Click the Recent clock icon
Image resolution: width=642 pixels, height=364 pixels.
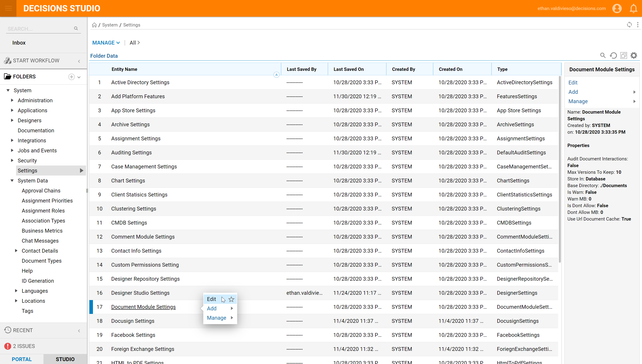pyautogui.click(x=8, y=330)
